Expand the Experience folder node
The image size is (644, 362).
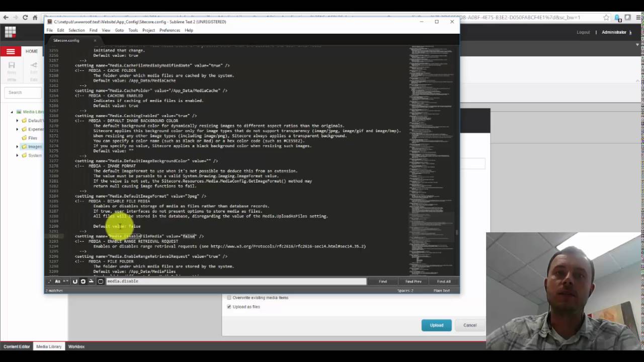point(17,129)
